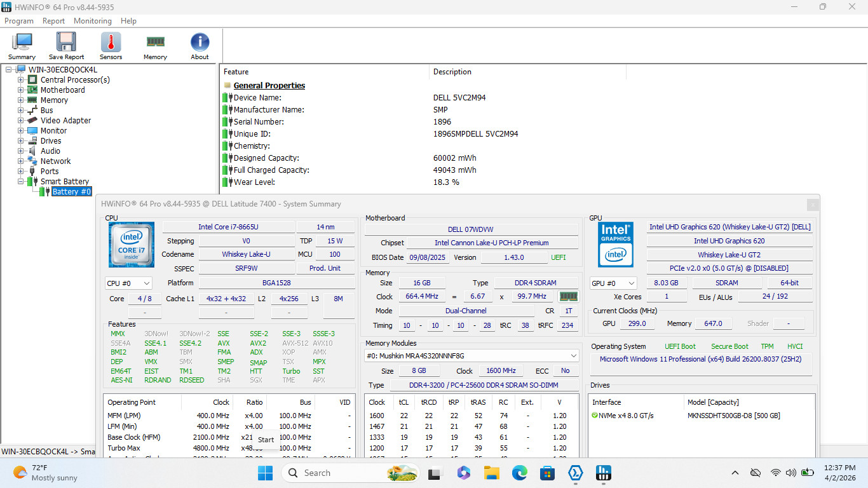
Task: Click the Interface column header in Drives
Action: point(635,402)
